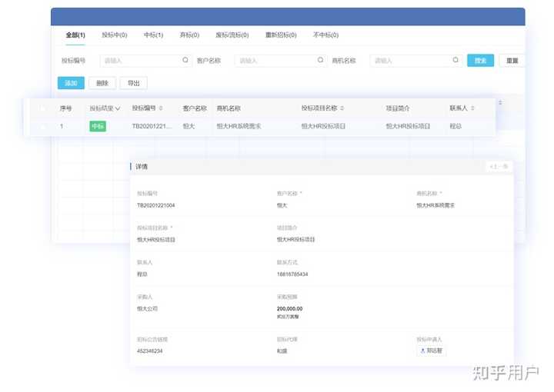Switch to the 不中标(0) tab
The width and height of the screenshot is (554, 392).
click(325, 35)
